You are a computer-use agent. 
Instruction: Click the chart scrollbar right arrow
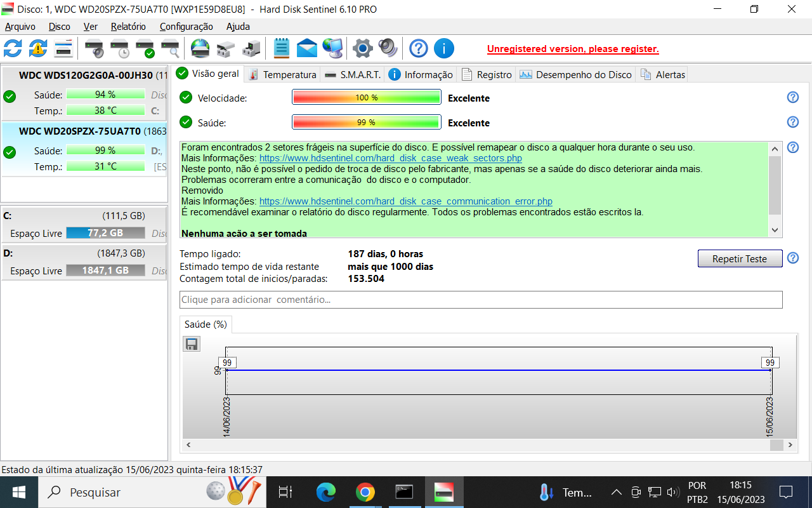pyautogui.click(x=790, y=446)
